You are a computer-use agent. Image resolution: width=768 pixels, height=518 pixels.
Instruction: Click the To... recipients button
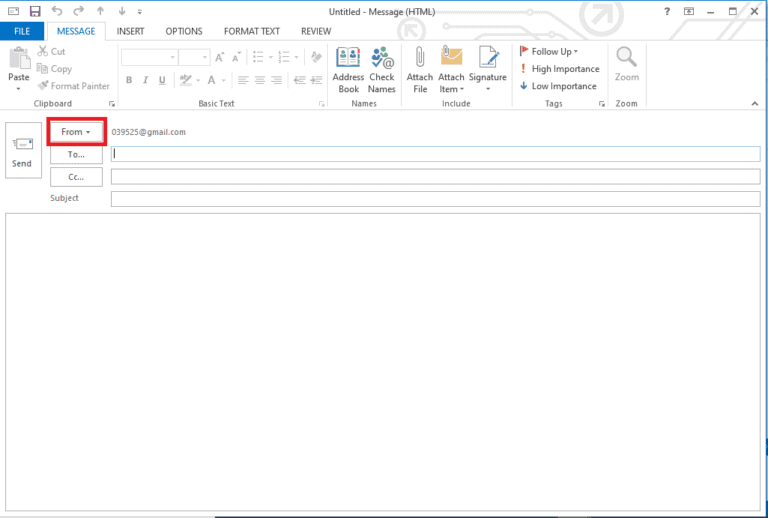pyautogui.click(x=76, y=155)
